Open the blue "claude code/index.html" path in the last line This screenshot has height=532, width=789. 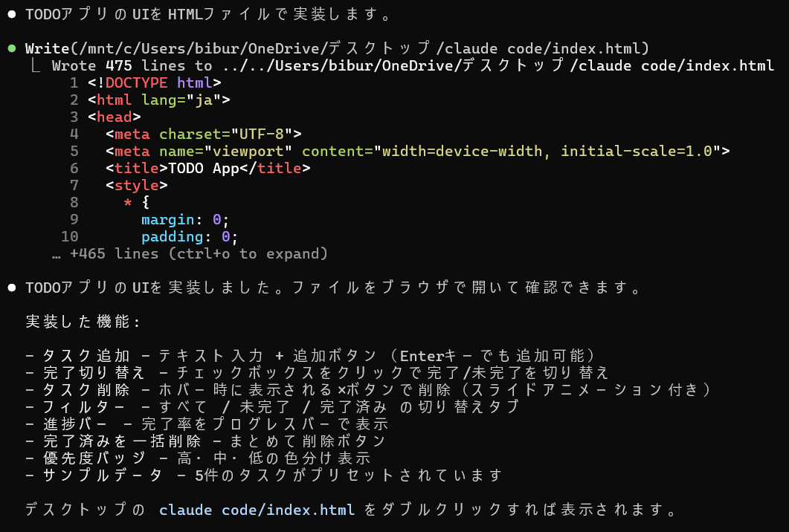pyautogui.click(x=257, y=510)
